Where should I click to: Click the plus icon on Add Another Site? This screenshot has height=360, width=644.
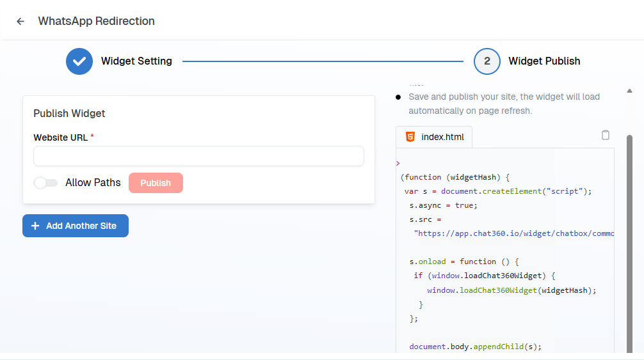[x=35, y=226]
